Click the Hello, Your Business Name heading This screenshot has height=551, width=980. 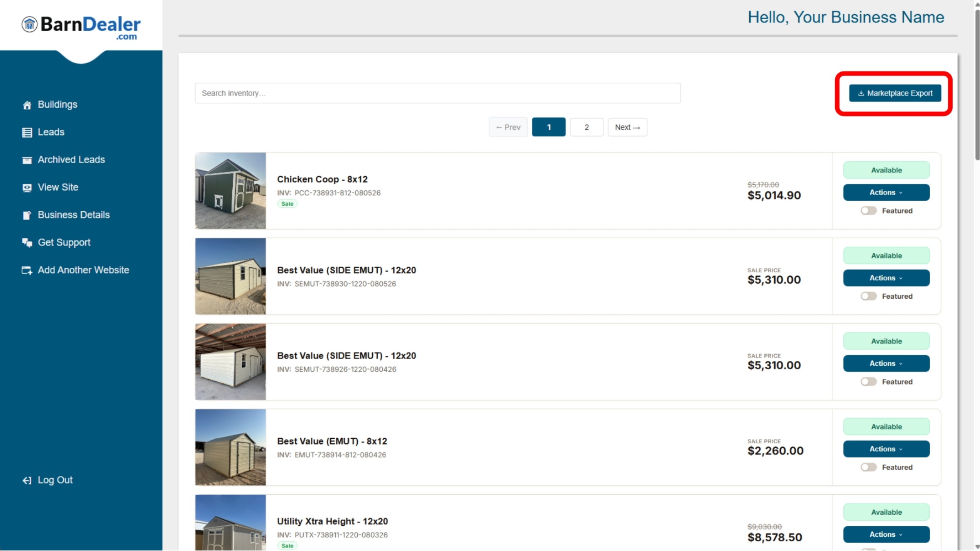pos(846,17)
